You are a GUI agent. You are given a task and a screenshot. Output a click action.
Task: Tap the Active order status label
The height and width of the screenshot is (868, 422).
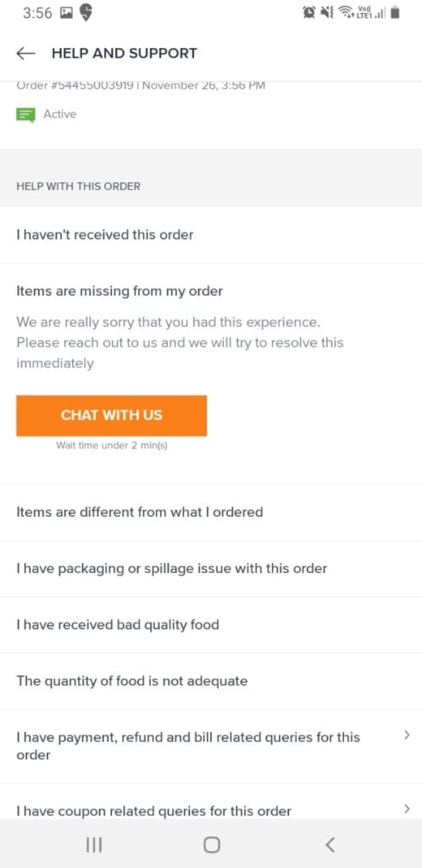pos(59,114)
